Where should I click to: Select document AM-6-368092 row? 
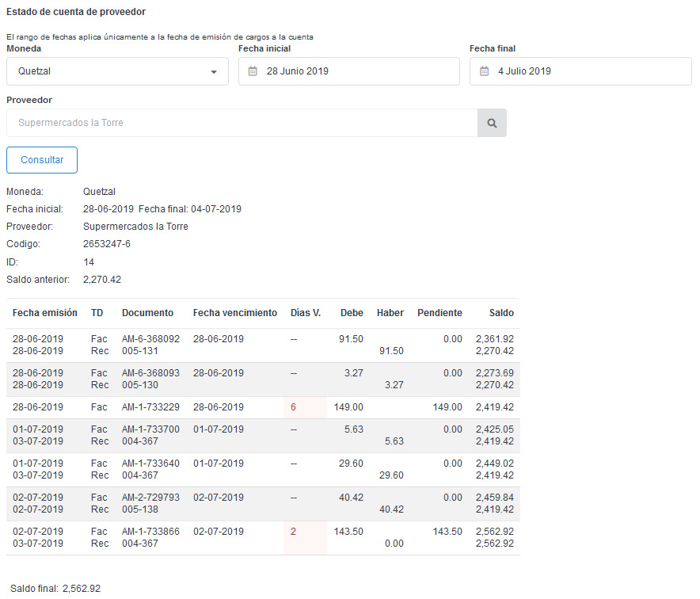pos(150,339)
